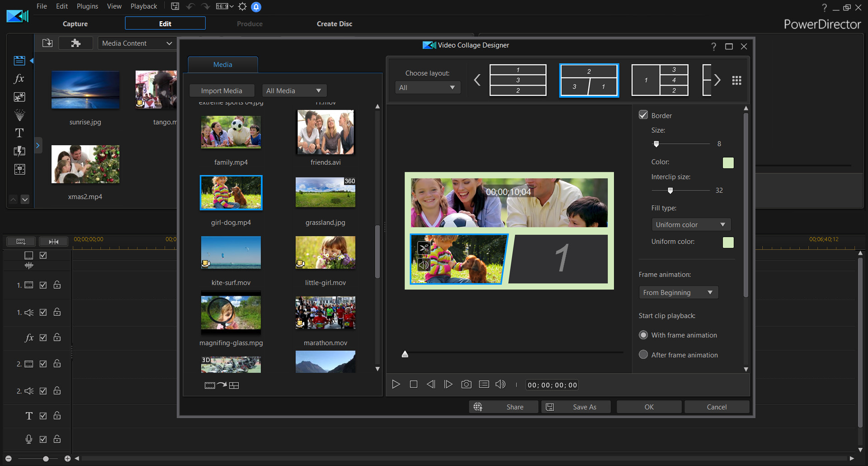Open the All Media filter dropdown

[294, 90]
